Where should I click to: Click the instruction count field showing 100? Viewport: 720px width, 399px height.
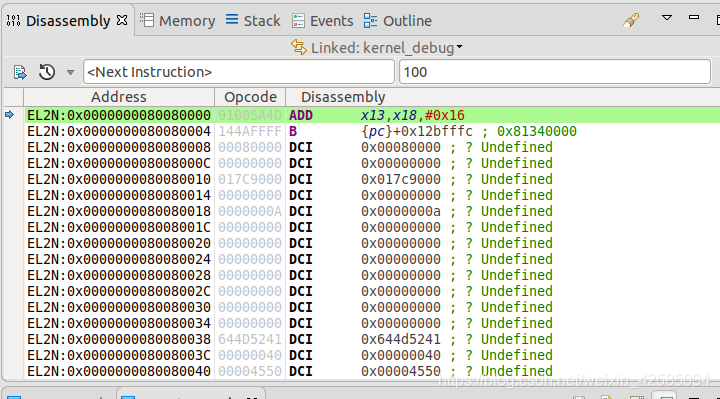pos(555,72)
